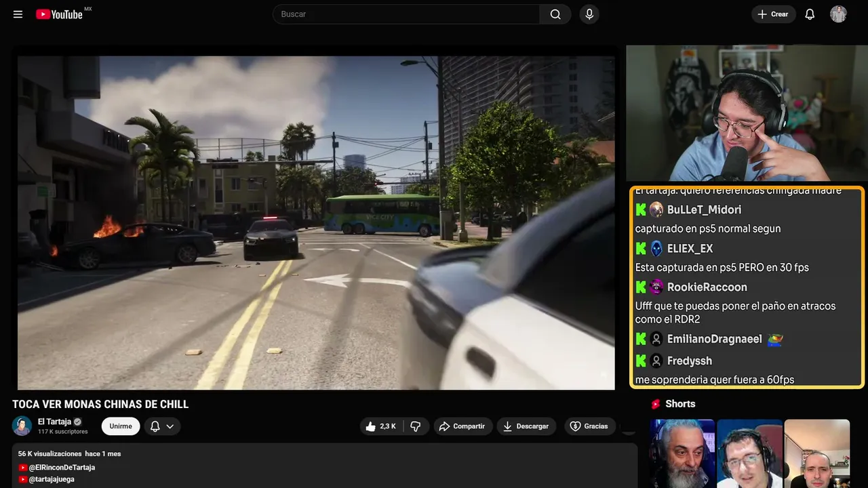This screenshot has width=868, height=488.
Task: Open El Tartaja channel avatar
Action: coord(22,426)
